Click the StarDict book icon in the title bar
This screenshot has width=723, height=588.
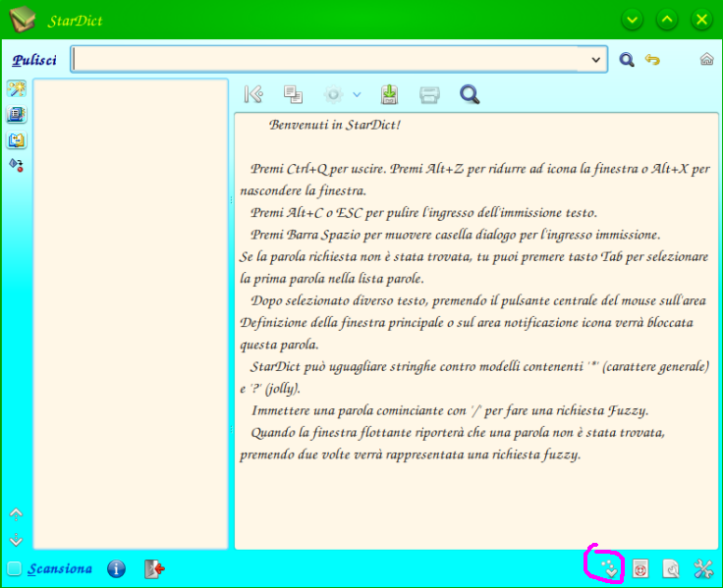point(23,20)
